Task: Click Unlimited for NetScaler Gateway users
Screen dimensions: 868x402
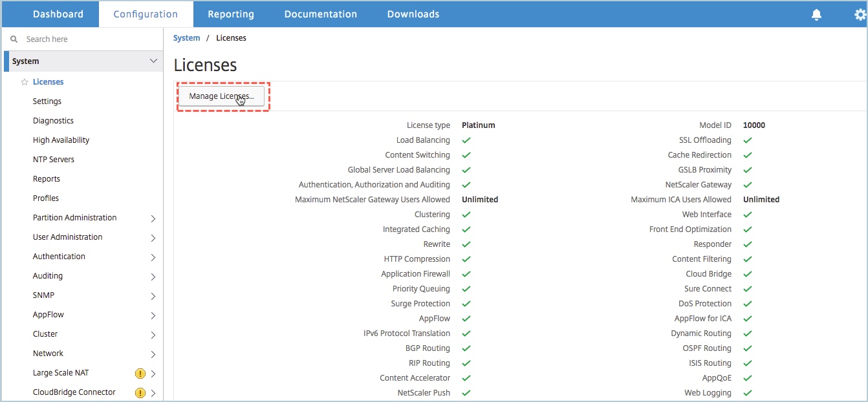Action: tap(480, 200)
